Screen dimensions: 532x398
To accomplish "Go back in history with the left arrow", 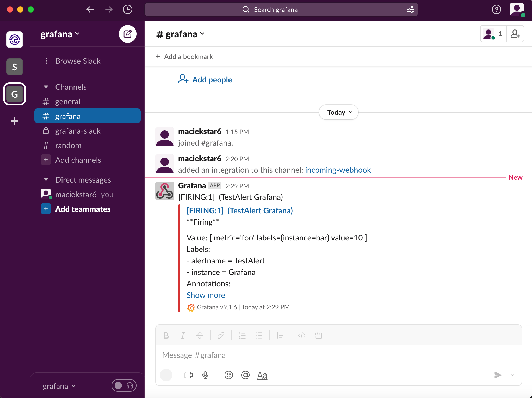I will 90,10.
